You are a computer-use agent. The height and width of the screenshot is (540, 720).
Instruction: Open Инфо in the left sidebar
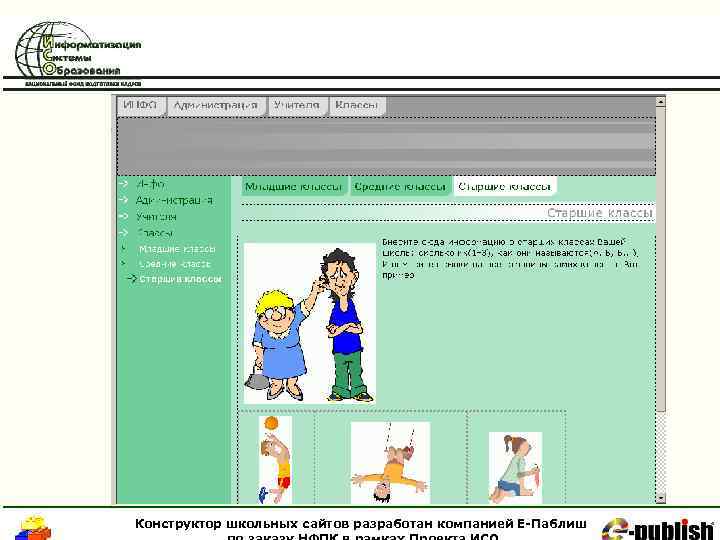coord(151,184)
